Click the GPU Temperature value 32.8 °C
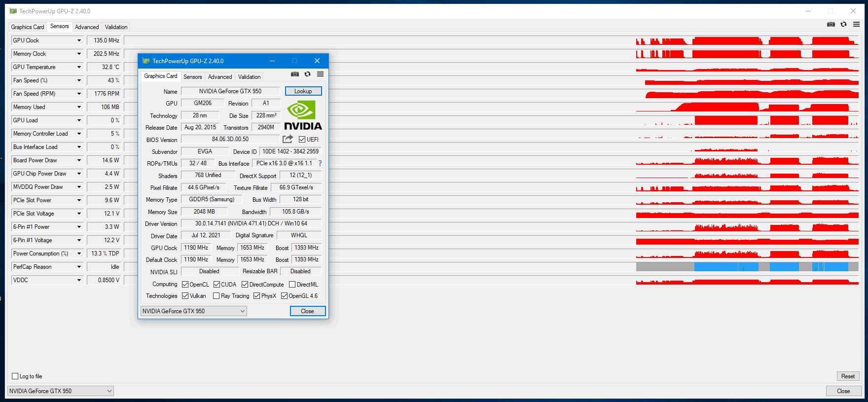Viewport: 868px width, 402px height. (104, 67)
